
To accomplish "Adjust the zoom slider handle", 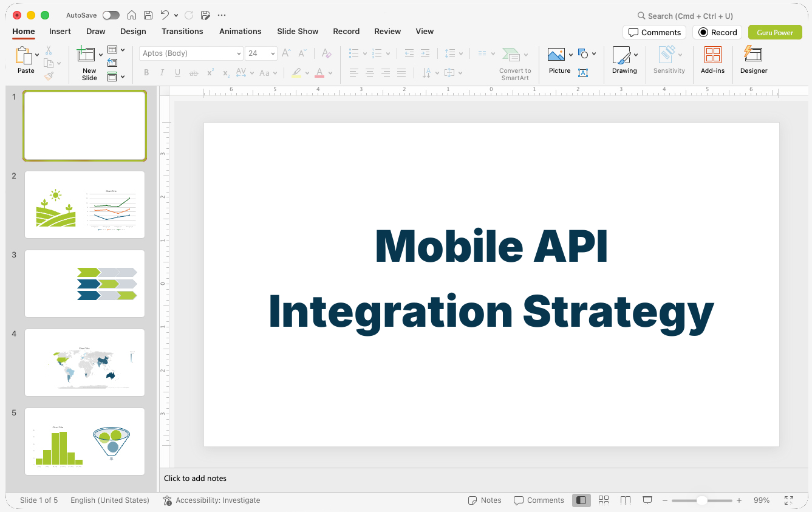I will click(701, 500).
